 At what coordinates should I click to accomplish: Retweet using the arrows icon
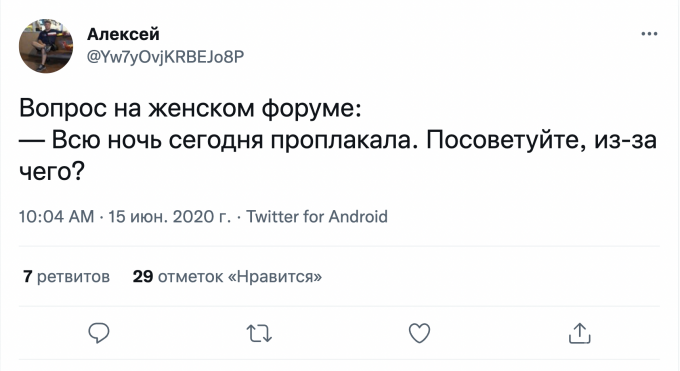tap(259, 334)
